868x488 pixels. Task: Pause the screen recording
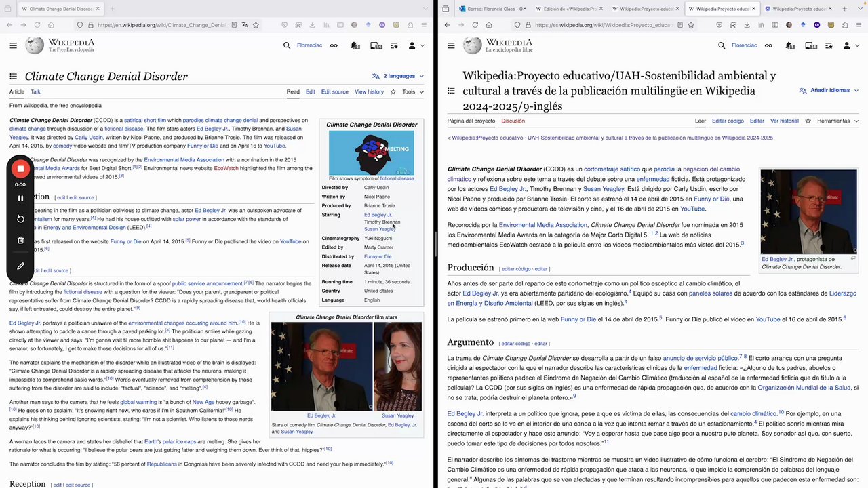click(20, 198)
